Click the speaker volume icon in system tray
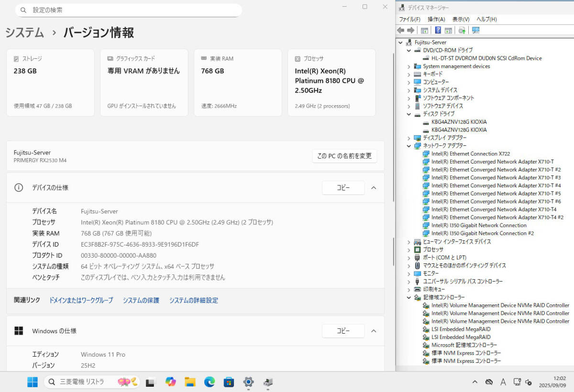The image size is (574, 392). [x=529, y=382]
